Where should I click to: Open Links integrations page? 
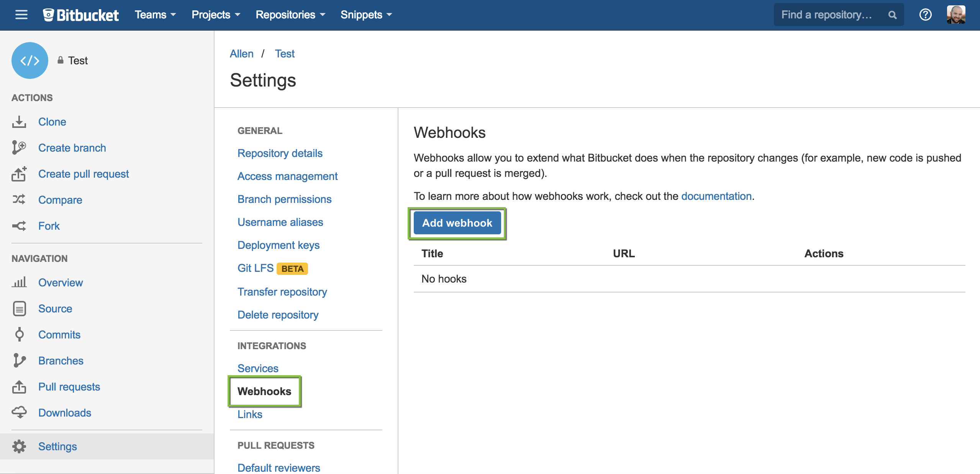point(250,414)
